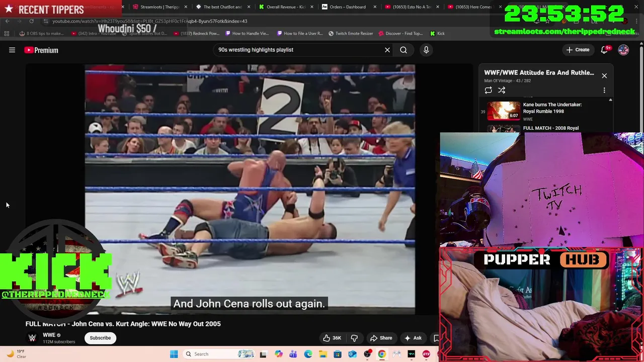Switch to Here Comes YouTube tab
The image size is (644, 362).
click(474, 7)
